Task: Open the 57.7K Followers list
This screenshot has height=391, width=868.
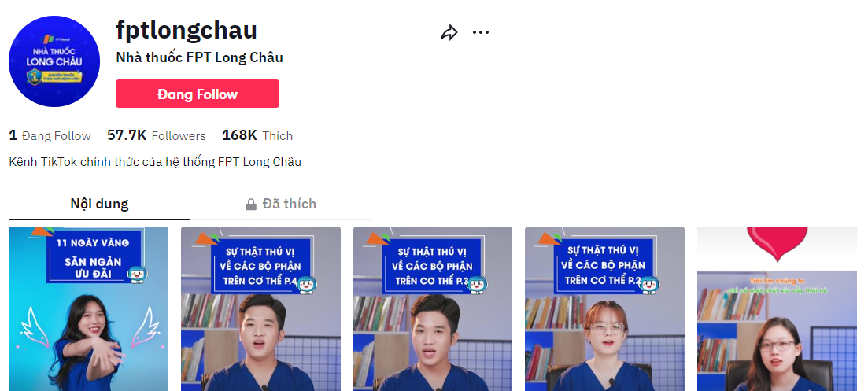Action: (157, 135)
